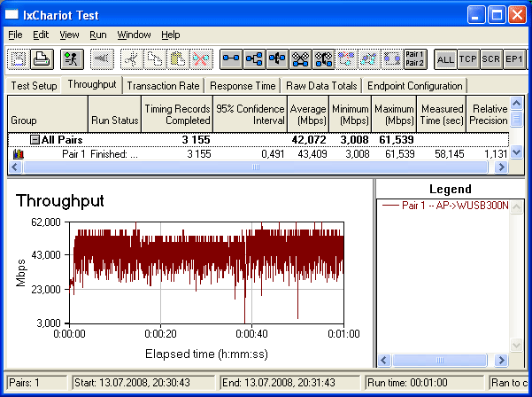The width and height of the screenshot is (532, 397).
Task: Click Pair 1 measured time 58,145
Action: (x=449, y=154)
